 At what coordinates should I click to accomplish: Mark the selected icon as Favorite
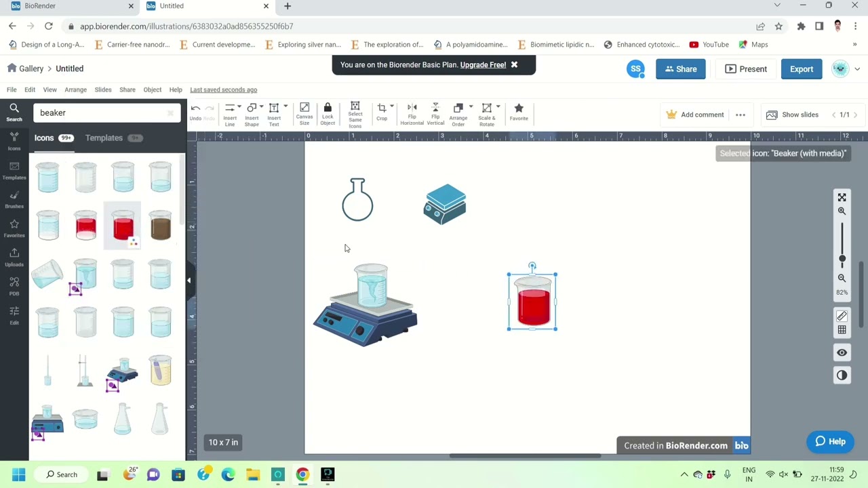point(518,113)
